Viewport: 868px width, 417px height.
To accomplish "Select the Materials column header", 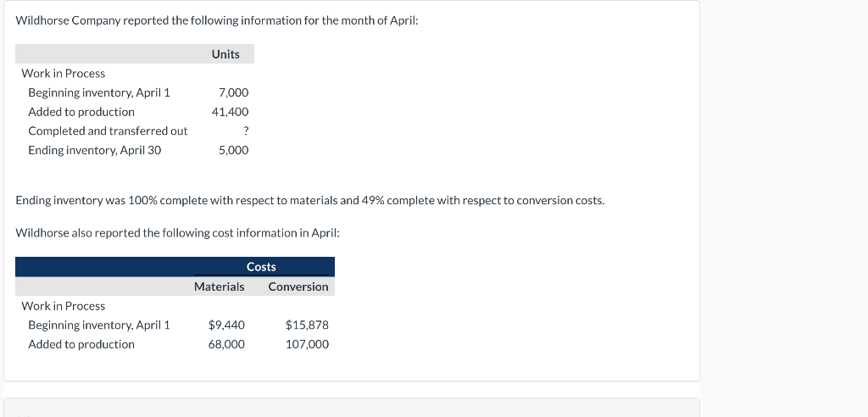I will coord(219,286).
